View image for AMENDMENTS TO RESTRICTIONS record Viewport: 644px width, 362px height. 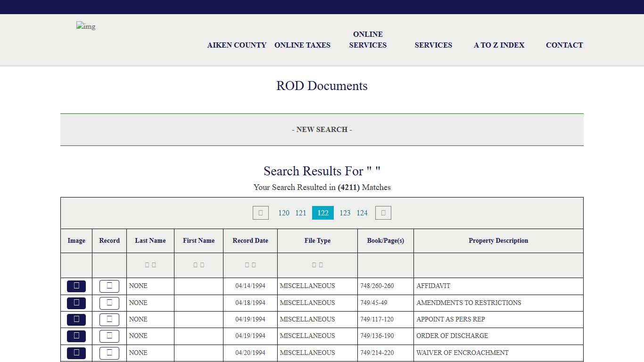[76, 303]
